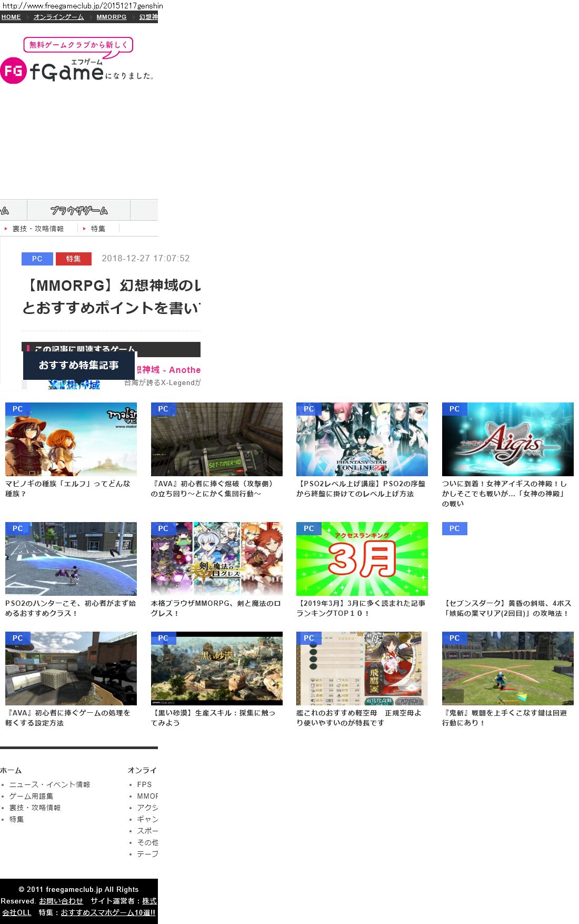Open the Mabinogi elf article thumbnail
Viewport: 579px width, 924px height.
[x=71, y=439]
